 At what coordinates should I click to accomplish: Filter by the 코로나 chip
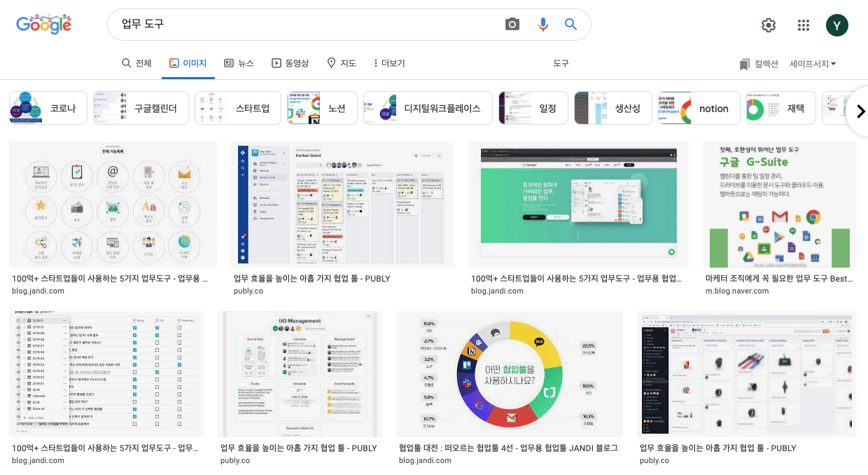[48, 108]
